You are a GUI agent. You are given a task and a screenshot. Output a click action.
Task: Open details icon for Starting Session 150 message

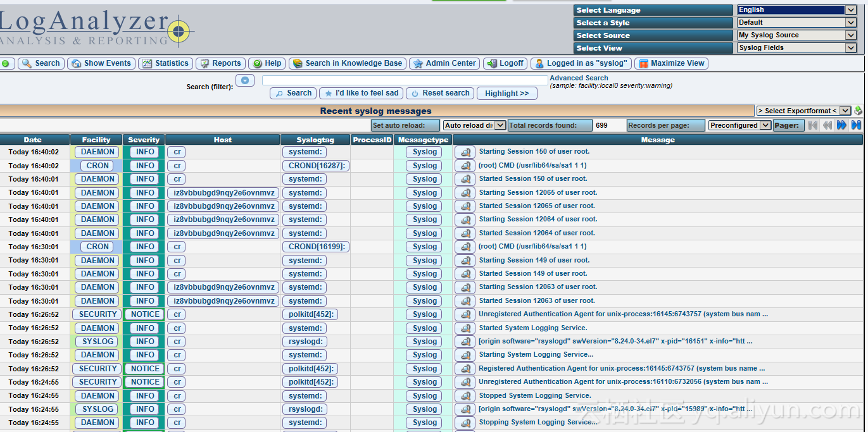pos(465,152)
